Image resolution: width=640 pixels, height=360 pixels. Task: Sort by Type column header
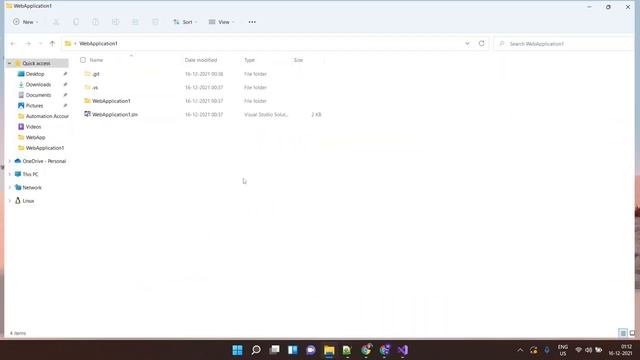coord(249,60)
